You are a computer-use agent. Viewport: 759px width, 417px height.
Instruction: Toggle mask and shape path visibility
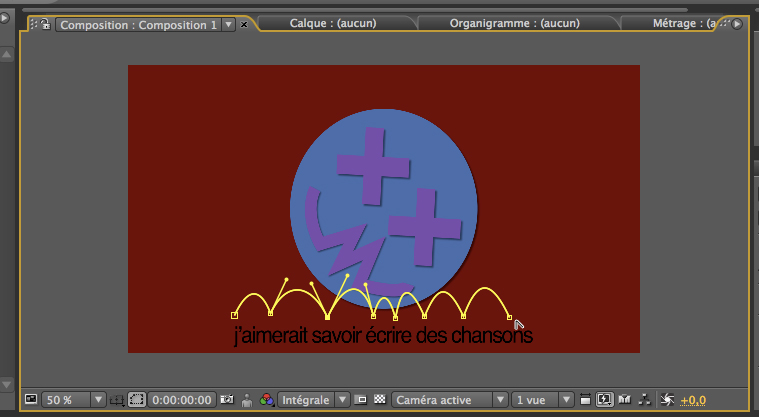(x=137, y=400)
